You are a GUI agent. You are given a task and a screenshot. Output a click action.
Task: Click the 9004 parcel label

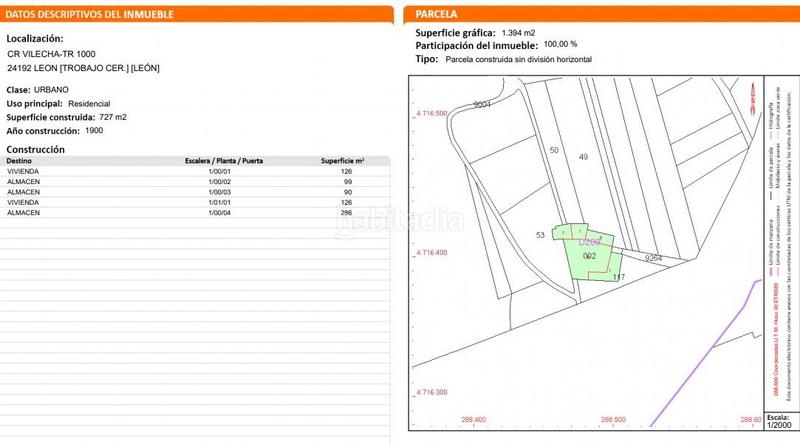tap(484, 104)
